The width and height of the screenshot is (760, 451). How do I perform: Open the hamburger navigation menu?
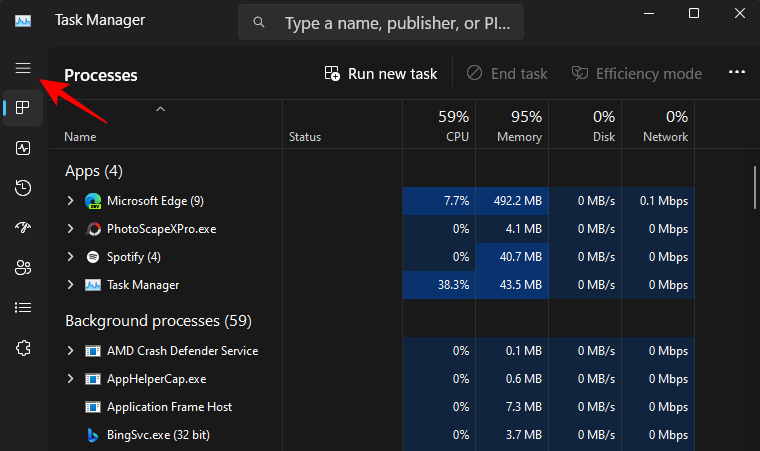click(x=22, y=68)
